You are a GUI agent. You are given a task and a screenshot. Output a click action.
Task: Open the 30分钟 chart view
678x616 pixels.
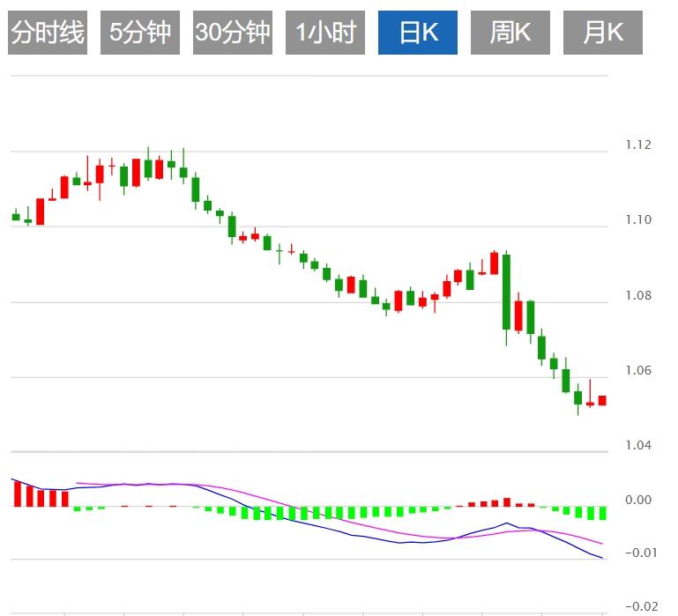pos(233,33)
